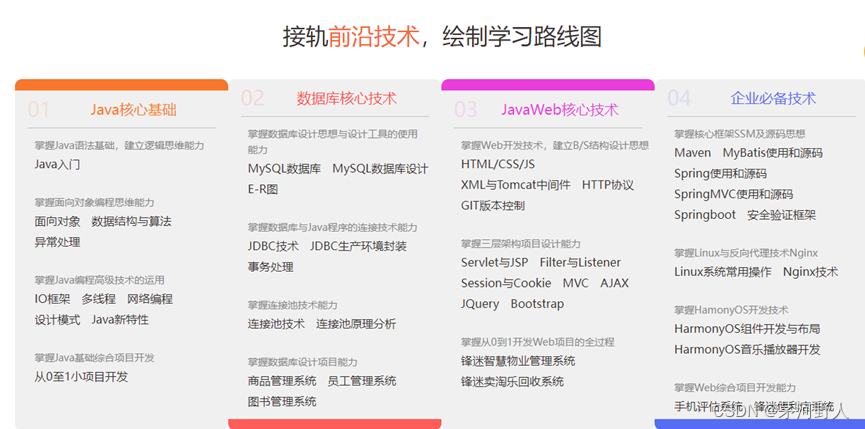
Task: Click the 'AJAX' topic
Action: point(614,283)
